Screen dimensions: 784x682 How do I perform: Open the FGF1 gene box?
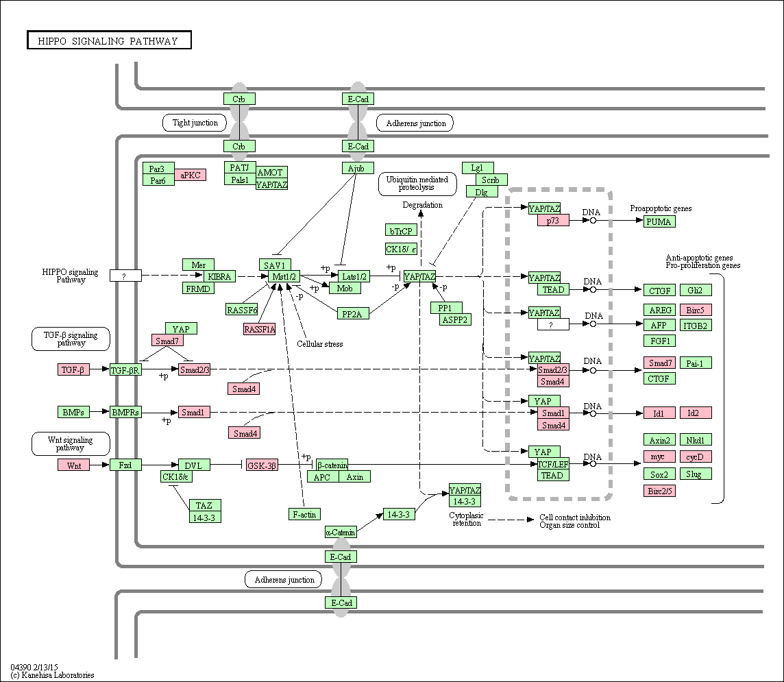(659, 341)
